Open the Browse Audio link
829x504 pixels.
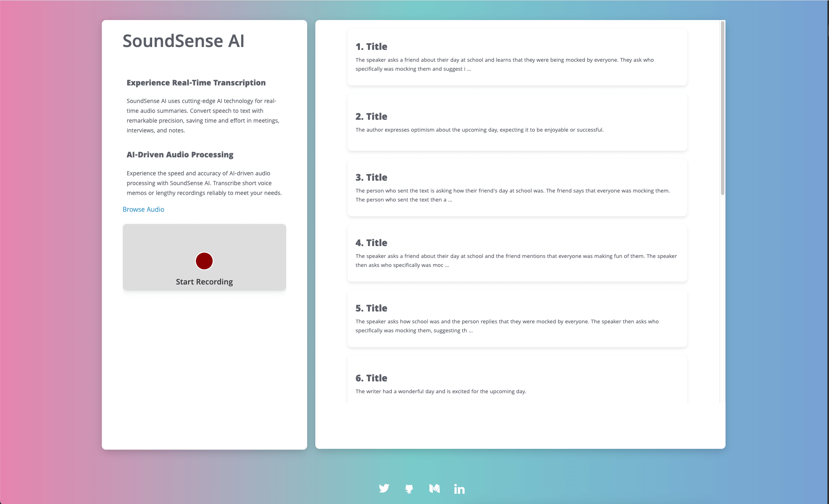143,209
